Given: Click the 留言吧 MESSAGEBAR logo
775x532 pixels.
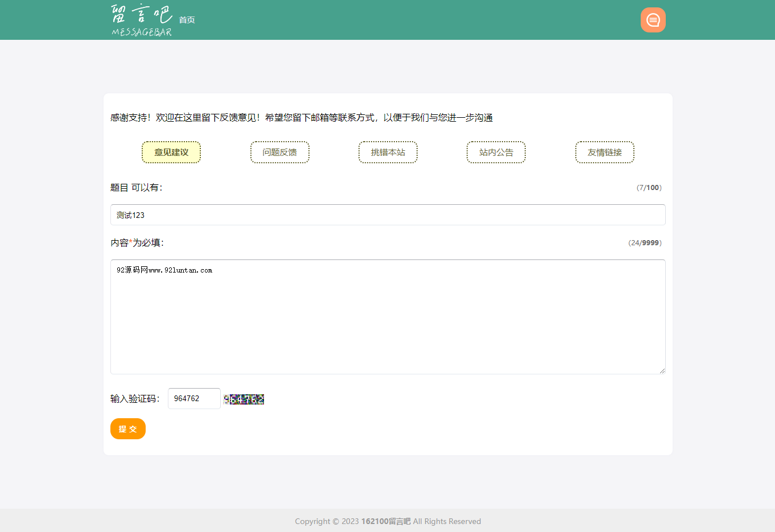Looking at the screenshot, I should click(142, 20).
